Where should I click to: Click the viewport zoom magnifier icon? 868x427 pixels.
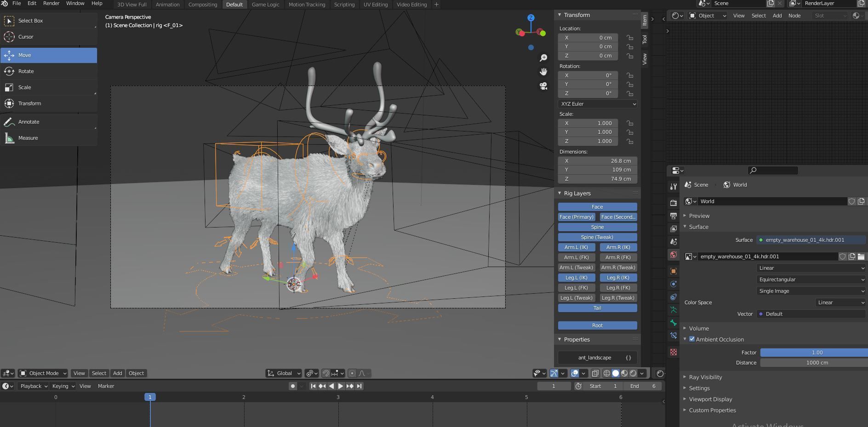coord(543,58)
